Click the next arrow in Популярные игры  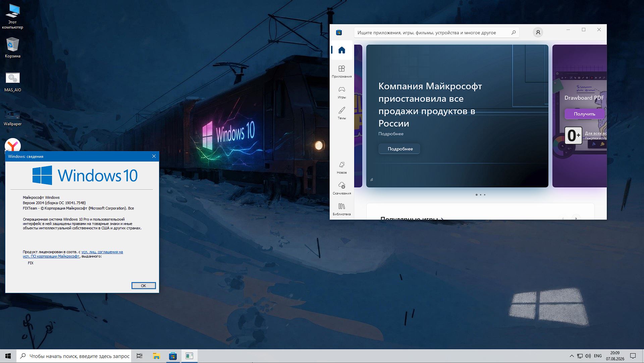[576, 218]
